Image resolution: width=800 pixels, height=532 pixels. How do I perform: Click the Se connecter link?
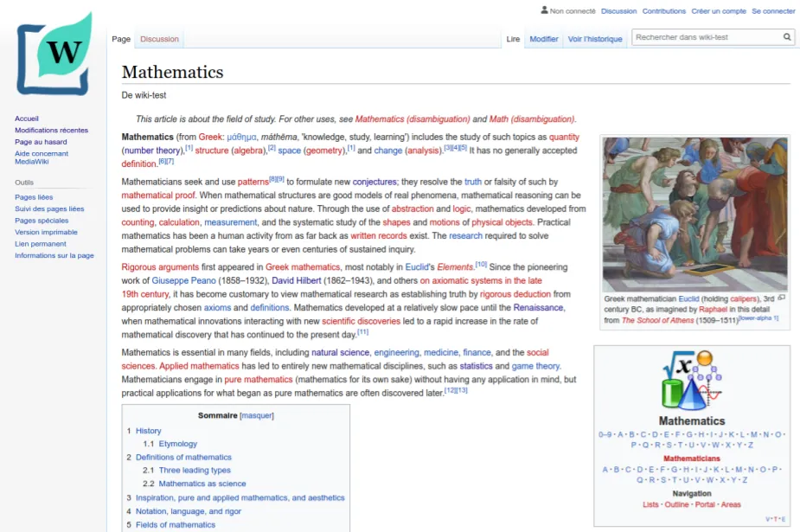(x=773, y=11)
